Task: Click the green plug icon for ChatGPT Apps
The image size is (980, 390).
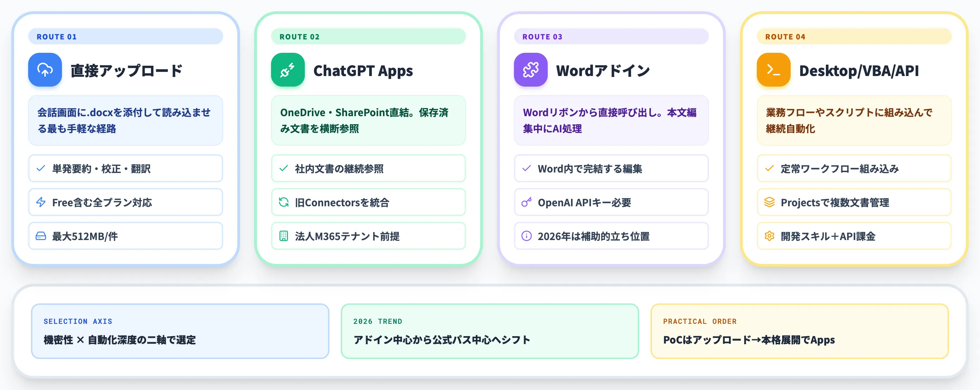Action: [288, 70]
